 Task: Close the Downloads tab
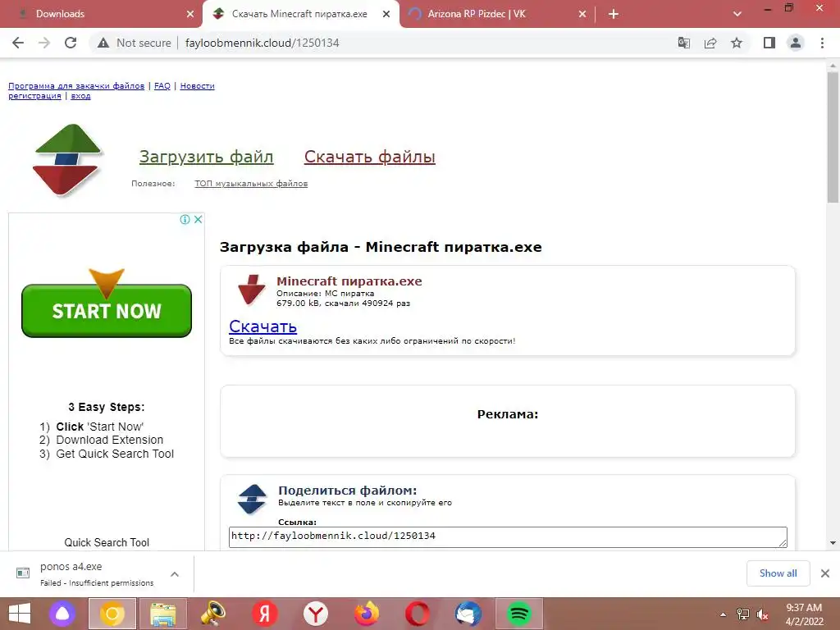click(190, 15)
